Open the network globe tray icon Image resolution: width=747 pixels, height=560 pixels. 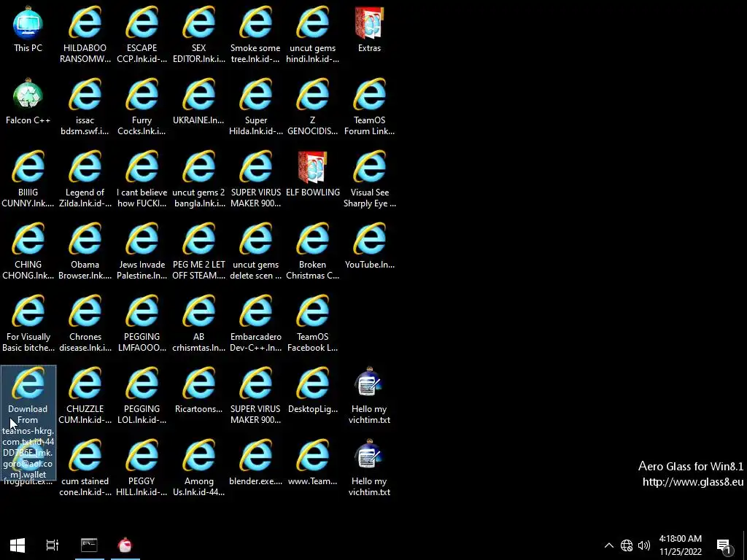click(x=627, y=545)
